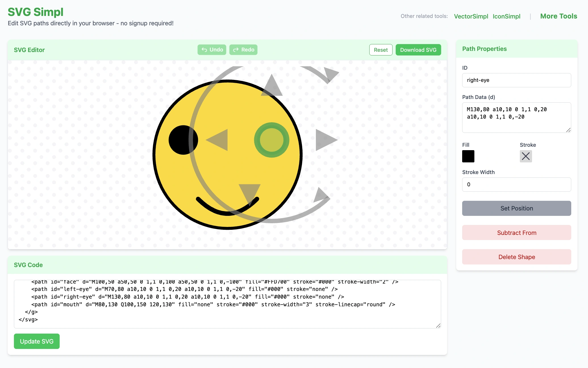
Task: Click the Reset button
Action: tap(381, 50)
